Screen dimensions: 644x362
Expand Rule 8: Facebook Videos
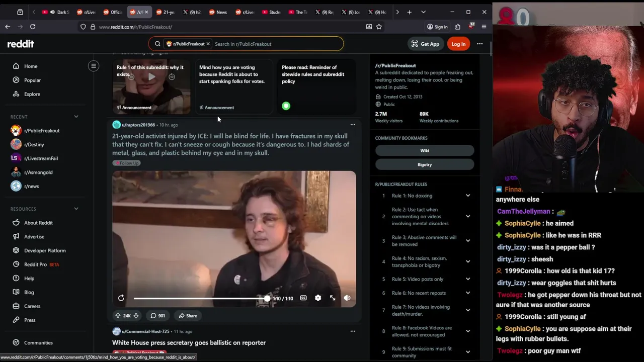(x=425, y=331)
